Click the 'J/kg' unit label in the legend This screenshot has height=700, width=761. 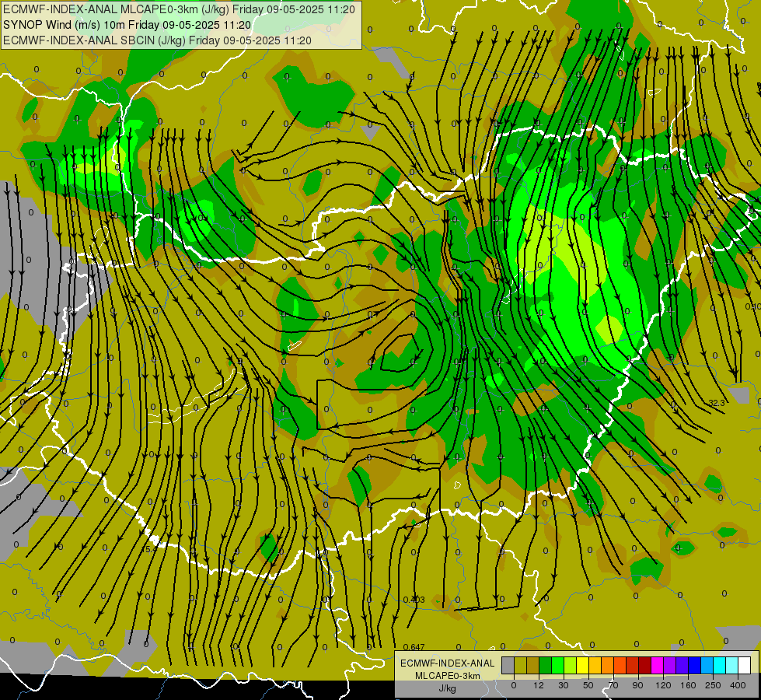click(x=447, y=688)
